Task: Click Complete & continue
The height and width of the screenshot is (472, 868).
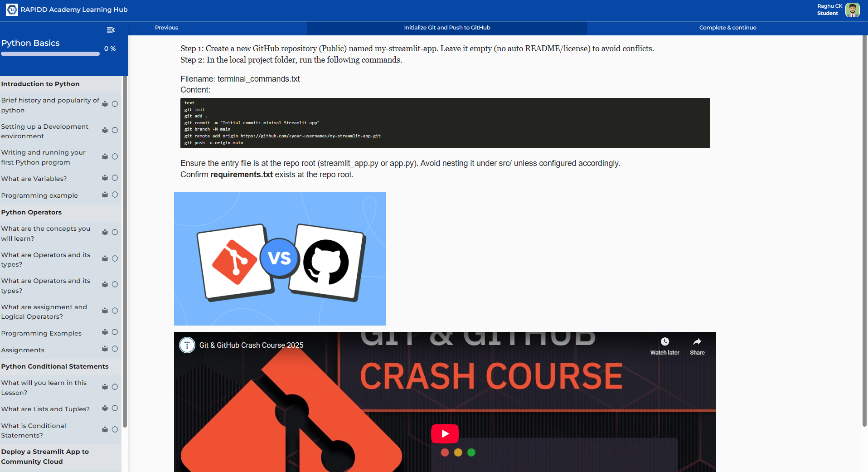Action: (727, 28)
